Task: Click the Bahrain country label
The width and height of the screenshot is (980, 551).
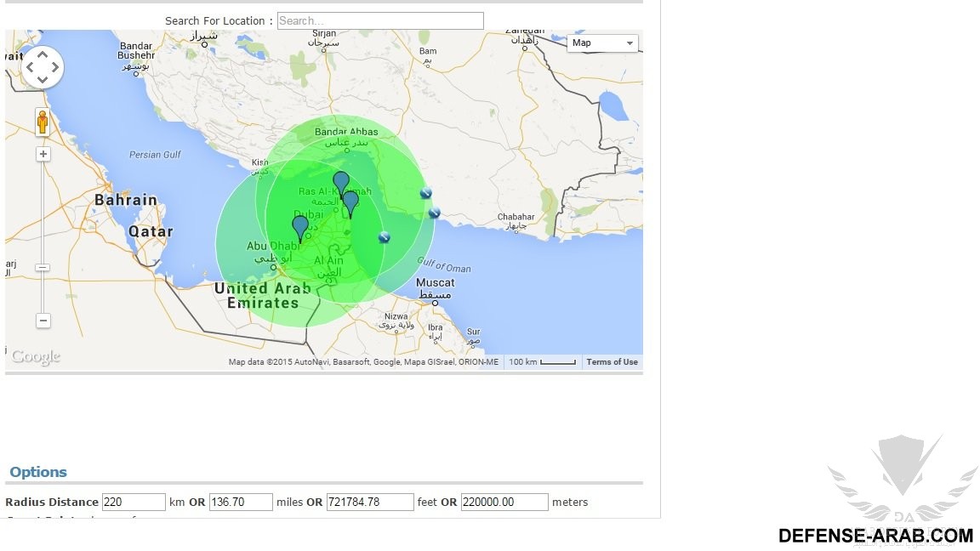Action: coord(126,200)
